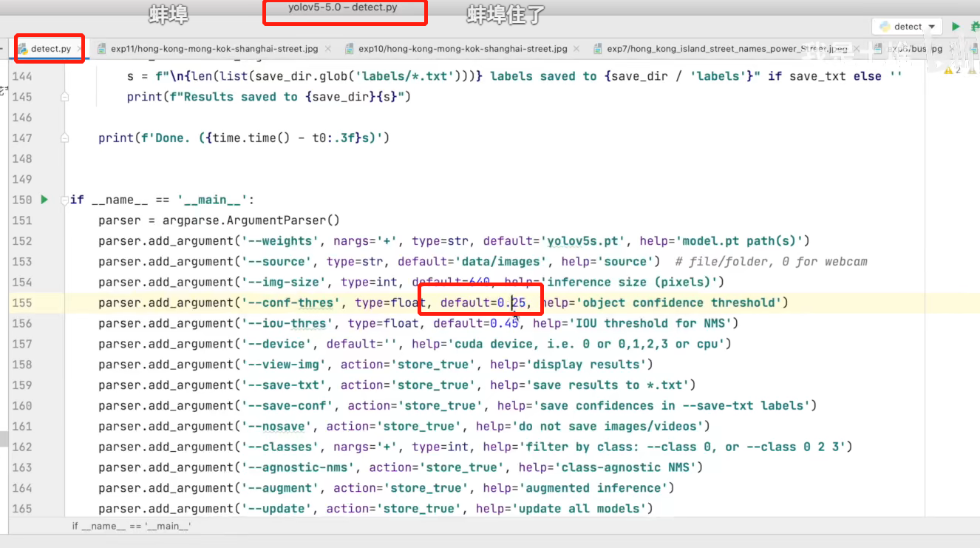The height and width of the screenshot is (548, 980).
Task: Click the image icon on the exp11 tab
Action: click(x=102, y=49)
